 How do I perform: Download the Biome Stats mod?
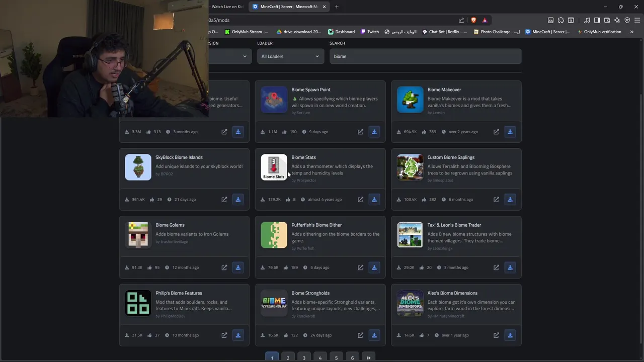point(374,200)
